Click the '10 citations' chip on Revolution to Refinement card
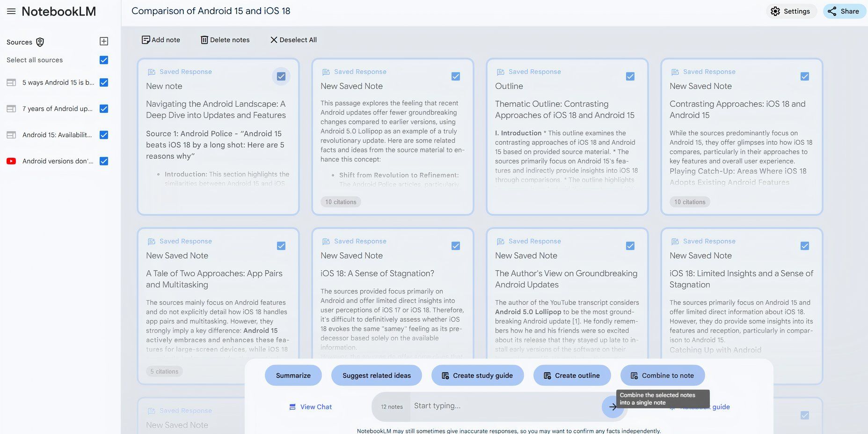The image size is (868, 434). (341, 202)
